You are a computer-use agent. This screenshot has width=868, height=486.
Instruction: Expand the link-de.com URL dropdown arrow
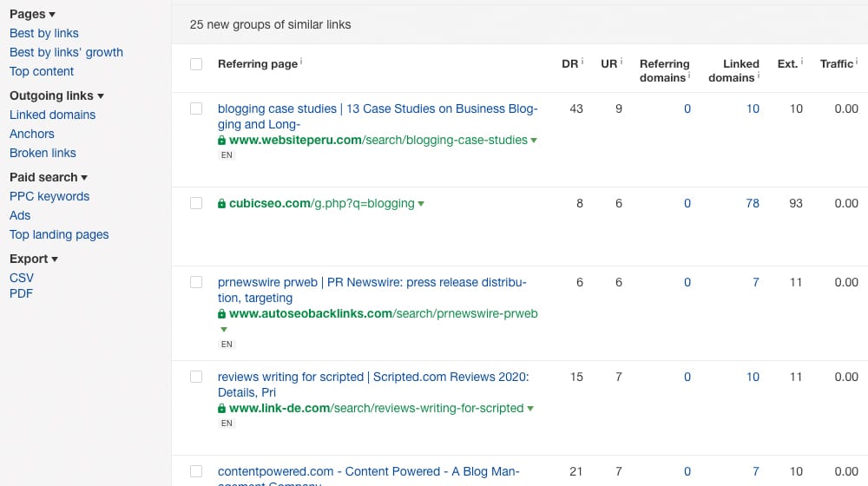pos(530,409)
